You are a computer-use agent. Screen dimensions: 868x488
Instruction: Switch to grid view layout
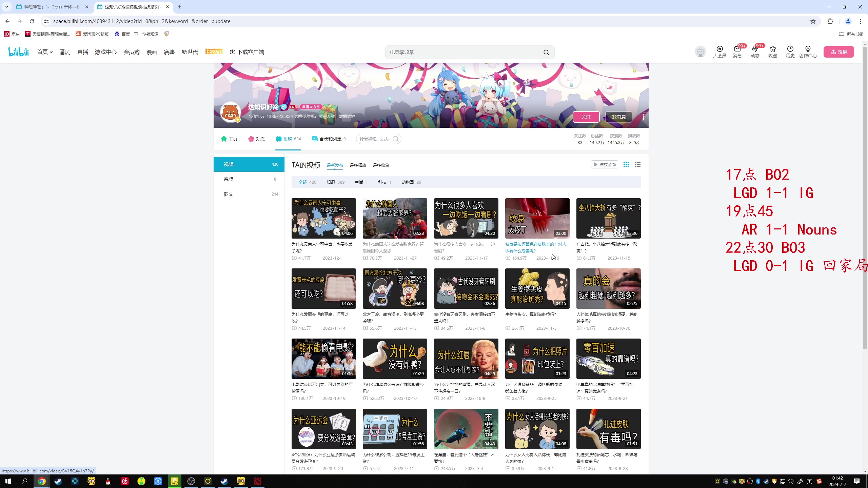tap(626, 164)
